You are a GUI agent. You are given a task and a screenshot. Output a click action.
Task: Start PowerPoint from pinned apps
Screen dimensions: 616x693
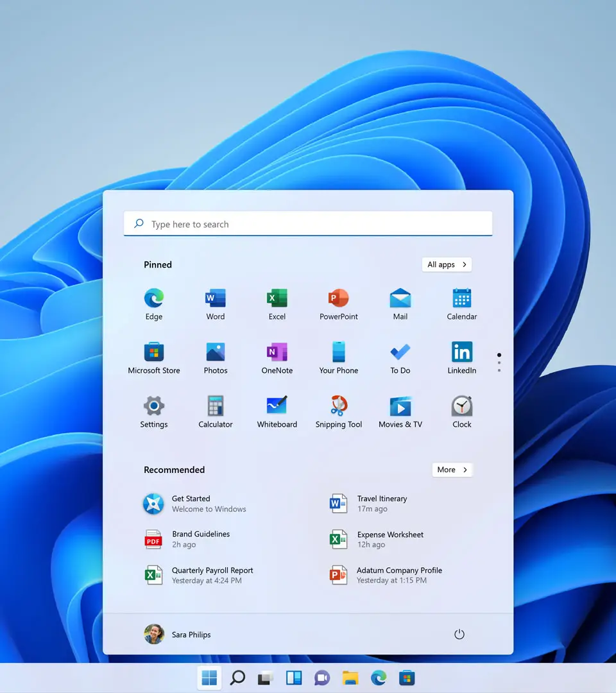(339, 304)
